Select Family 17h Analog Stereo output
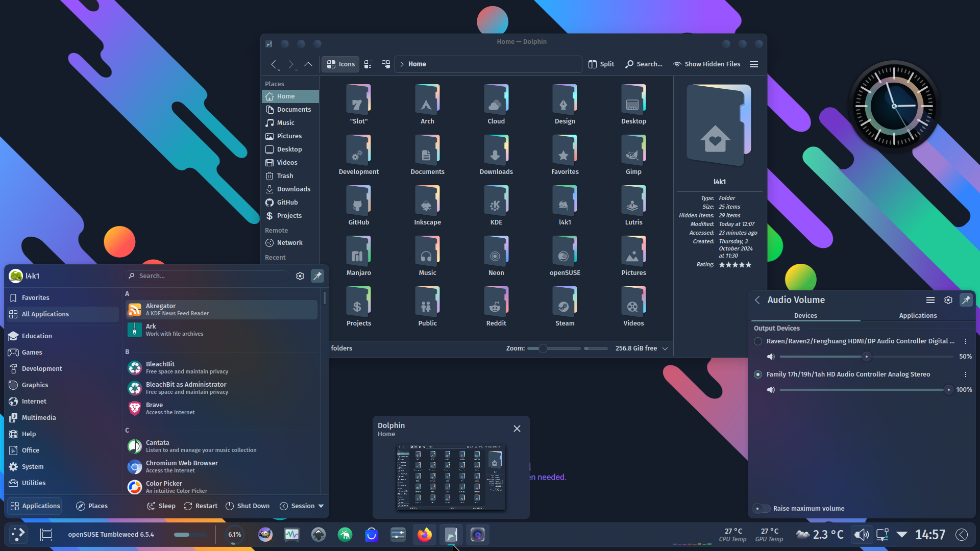Image resolution: width=980 pixels, height=551 pixels. pos(758,374)
